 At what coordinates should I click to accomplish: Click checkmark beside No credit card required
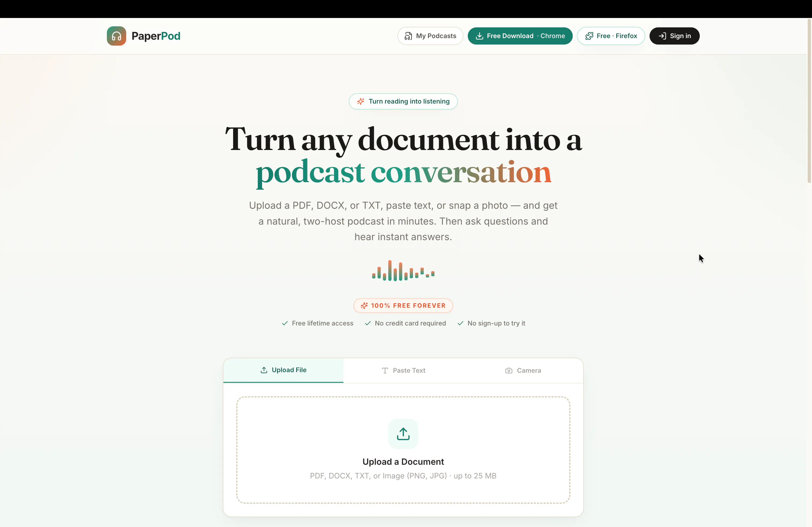pos(368,323)
